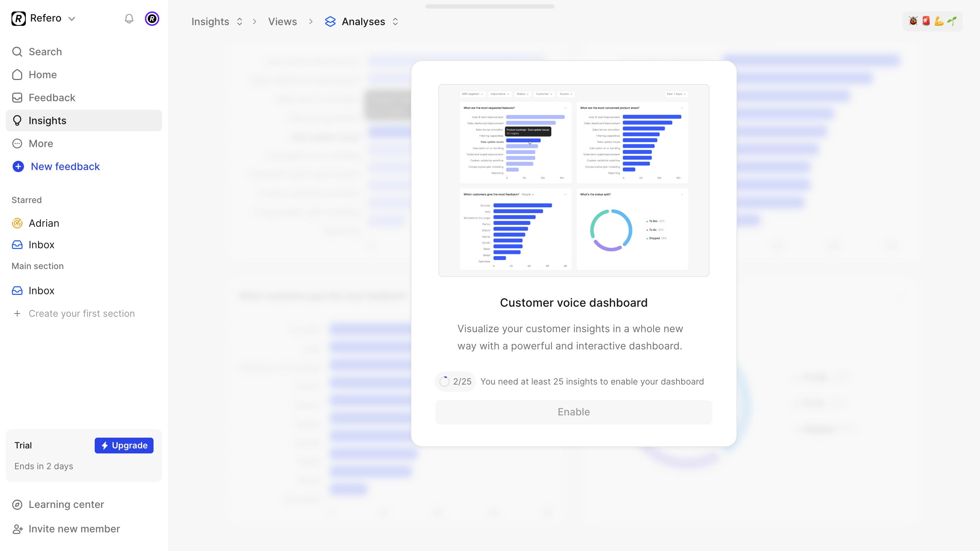Click the Analyses layers icon
Image resolution: width=980 pixels, height=551 pixels.
point(330,22)
